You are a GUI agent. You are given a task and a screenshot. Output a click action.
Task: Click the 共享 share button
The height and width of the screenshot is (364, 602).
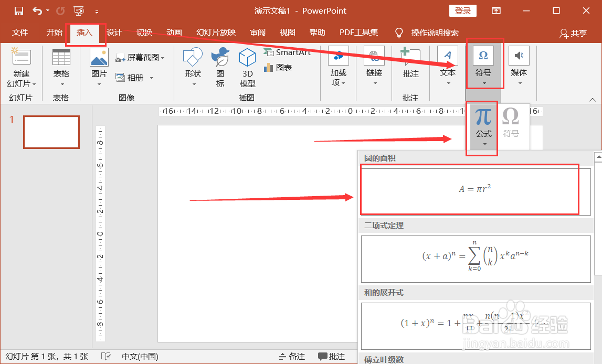coord(573,34)
